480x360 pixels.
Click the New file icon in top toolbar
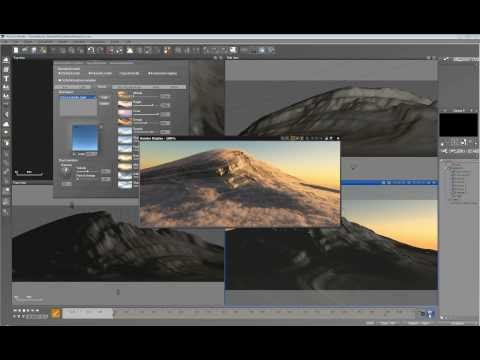[x=16, y=50]
